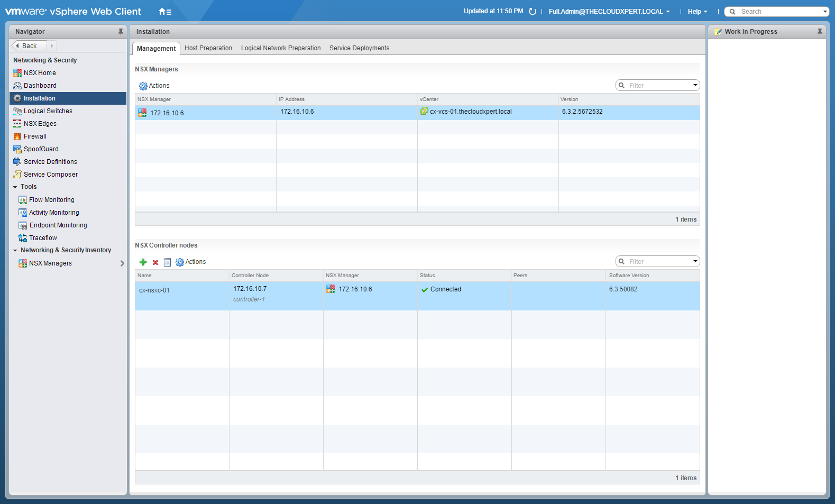Click the refresh icon next to update time
The height and width of the screenshot is (504, 835).
pos(533,12)
